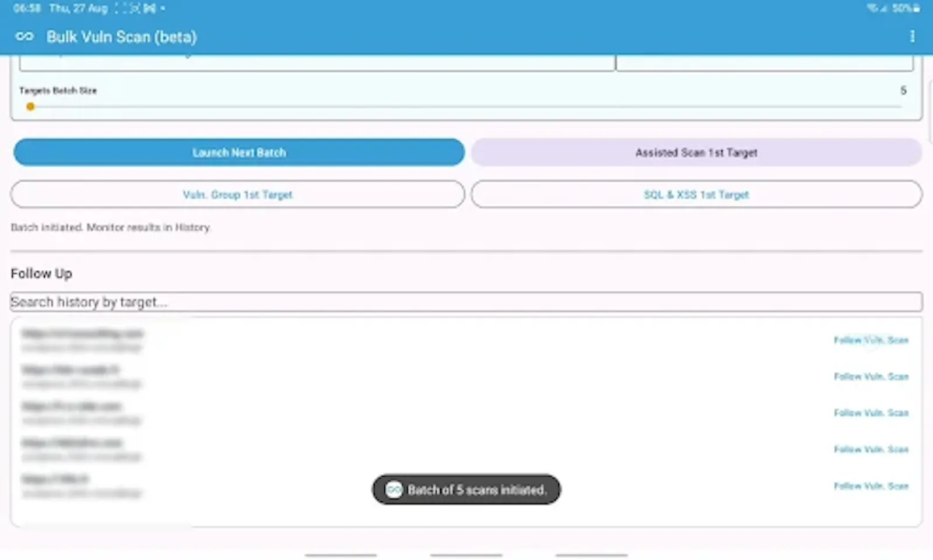
Task: Focus the Search history by target field
Action: [x=466, y=302]
